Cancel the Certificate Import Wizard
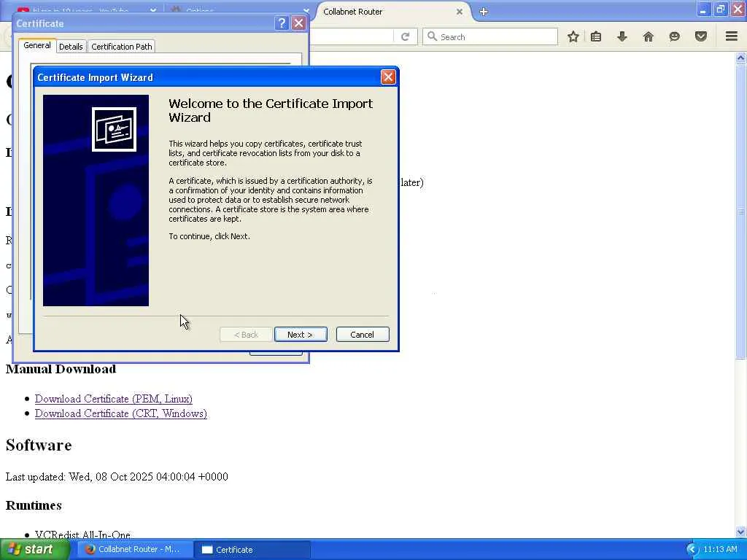The height and width of the screenshot is (560, 747). point(363,334)
